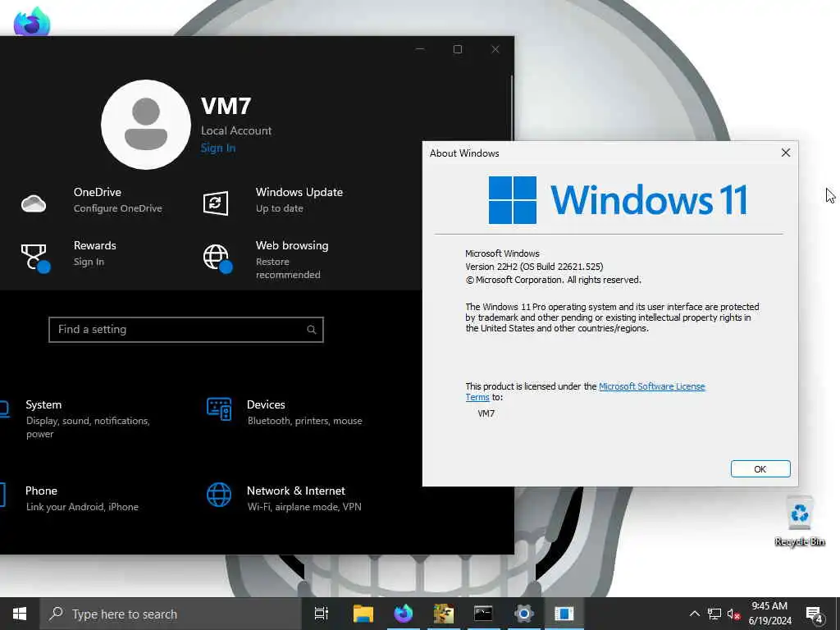The image size is (840, 630).
Task: Click 'Restore recommended' under Web browsing
Action: tap(288, 268)
